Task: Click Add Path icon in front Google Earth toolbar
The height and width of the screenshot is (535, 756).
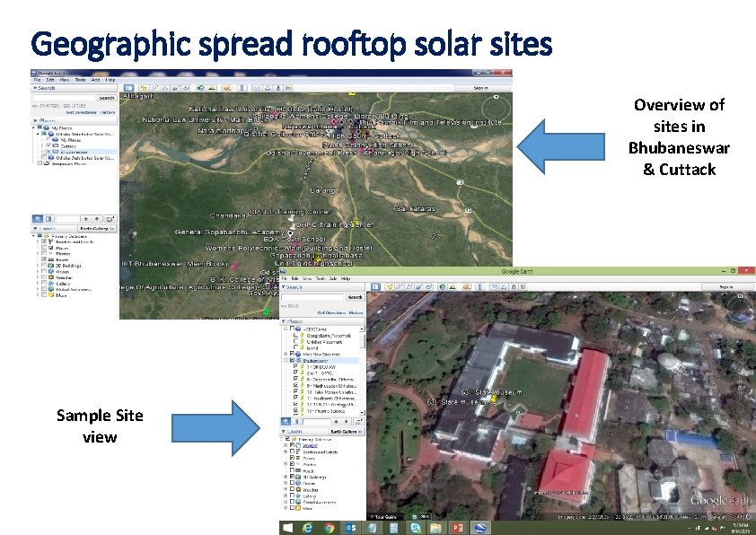Action: click(x=409, y=286)
